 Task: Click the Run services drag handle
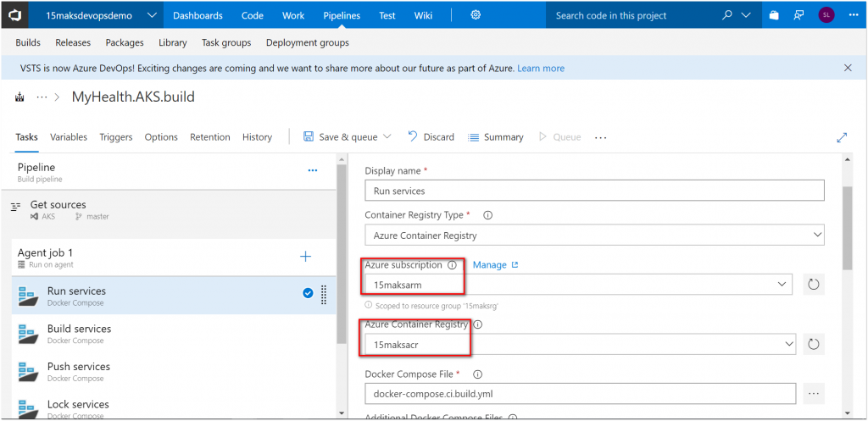[324, 295]
